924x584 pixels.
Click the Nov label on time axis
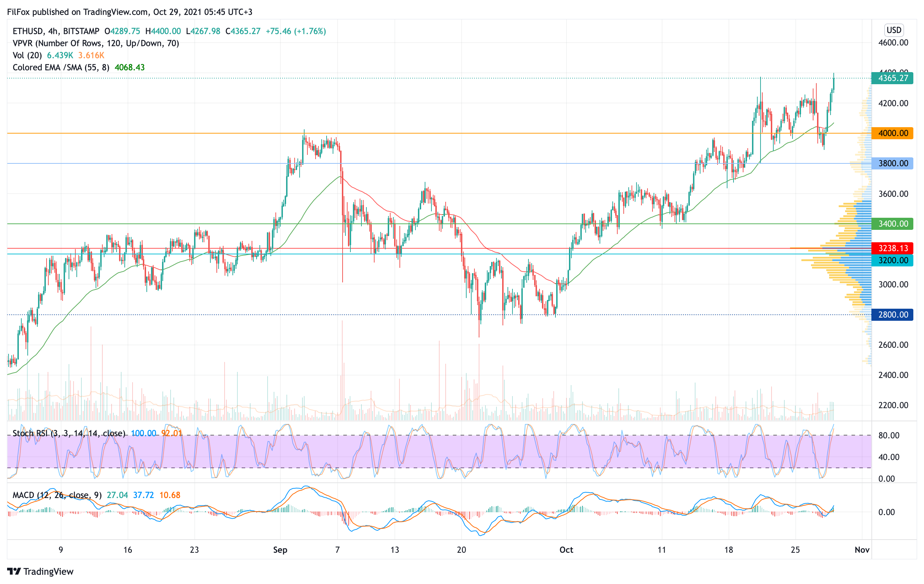862,550
